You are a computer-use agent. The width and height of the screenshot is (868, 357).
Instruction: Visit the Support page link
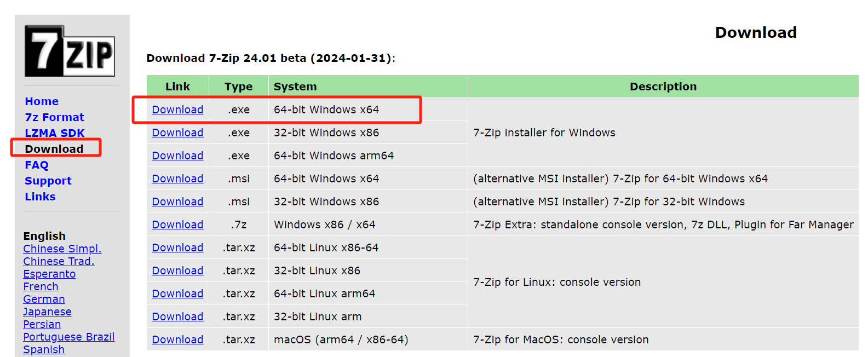[48, 181]
